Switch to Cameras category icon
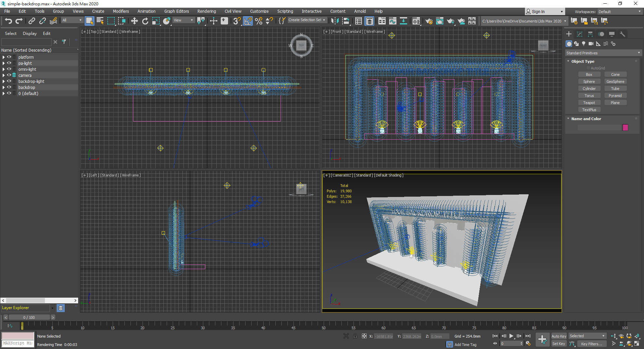 pos(591,44)
